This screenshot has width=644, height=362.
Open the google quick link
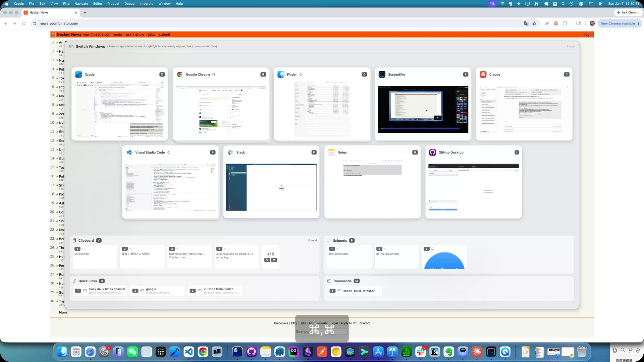point(157,291)
